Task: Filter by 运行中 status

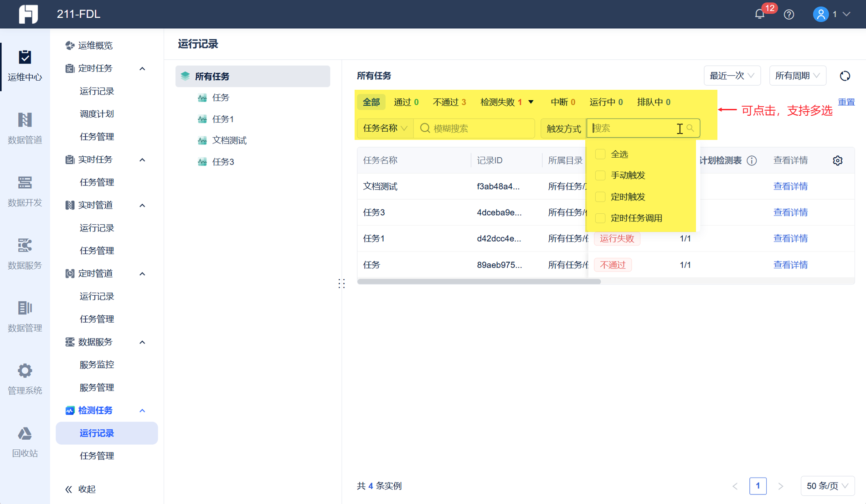Action: pyautogui.click(x=606, y=102)
